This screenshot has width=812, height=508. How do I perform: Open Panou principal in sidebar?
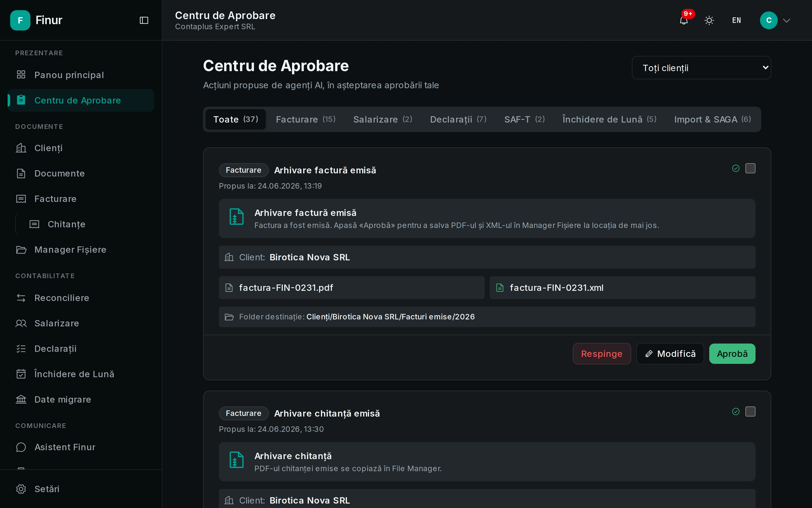pyautogui.click(x=81, y=75)
